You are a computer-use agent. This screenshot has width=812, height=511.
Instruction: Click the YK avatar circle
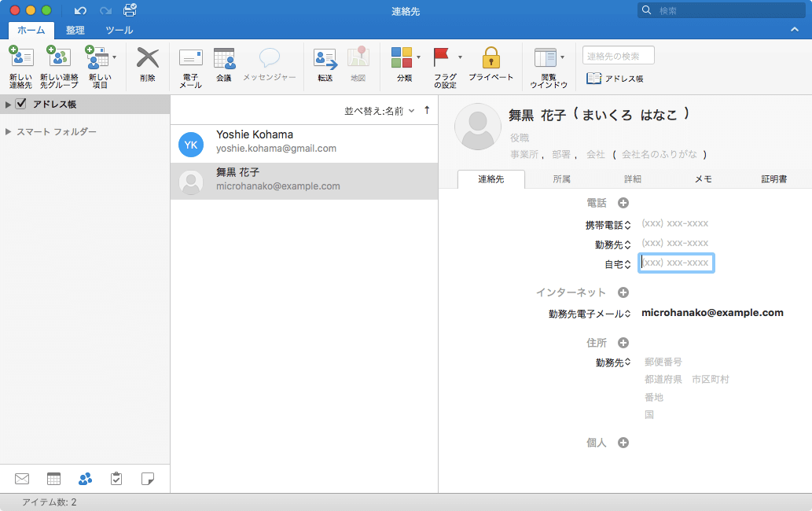tap(190, 145)
